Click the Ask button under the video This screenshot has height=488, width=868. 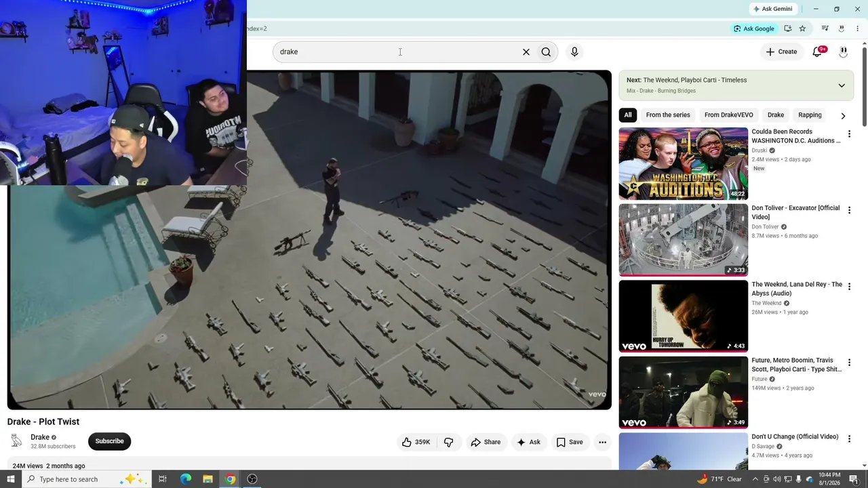[528, 442]
